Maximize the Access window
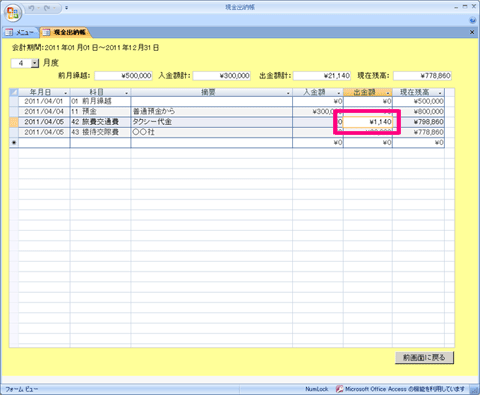 click(x=465, y=7)
